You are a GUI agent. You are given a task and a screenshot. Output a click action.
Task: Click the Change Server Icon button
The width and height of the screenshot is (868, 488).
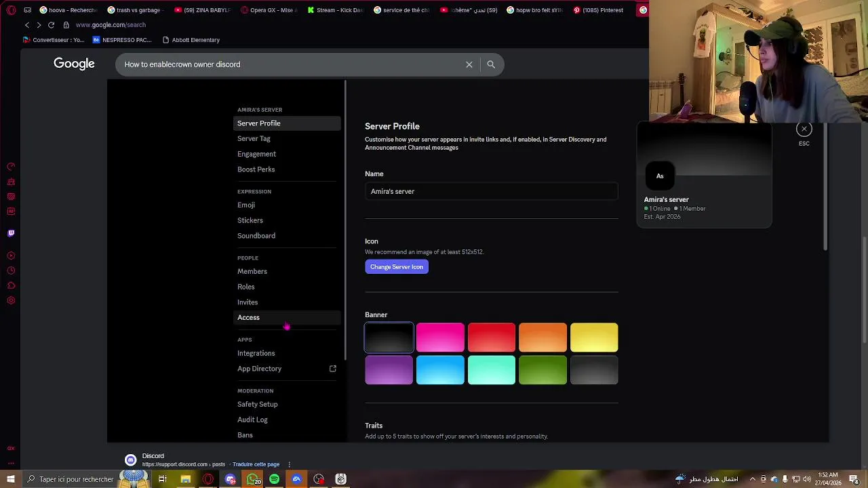397,267
